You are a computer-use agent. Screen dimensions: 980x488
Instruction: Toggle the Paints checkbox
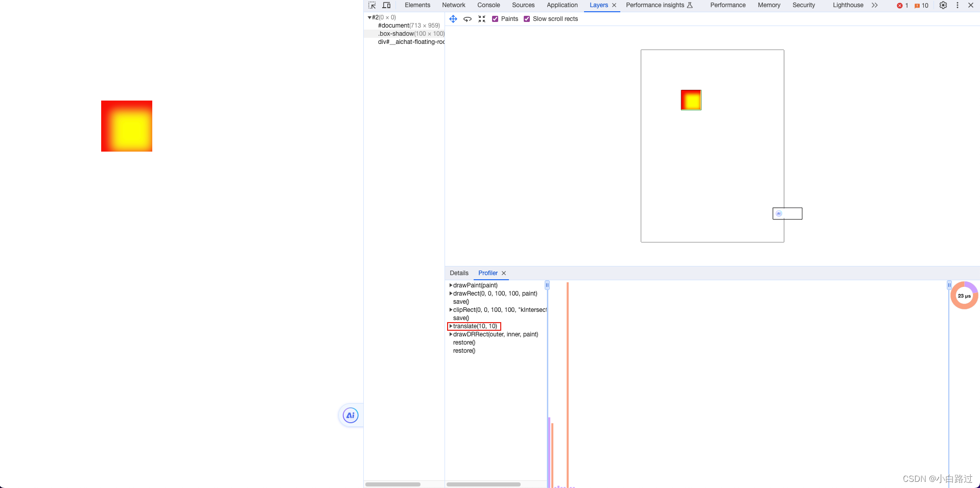(495, 19)
